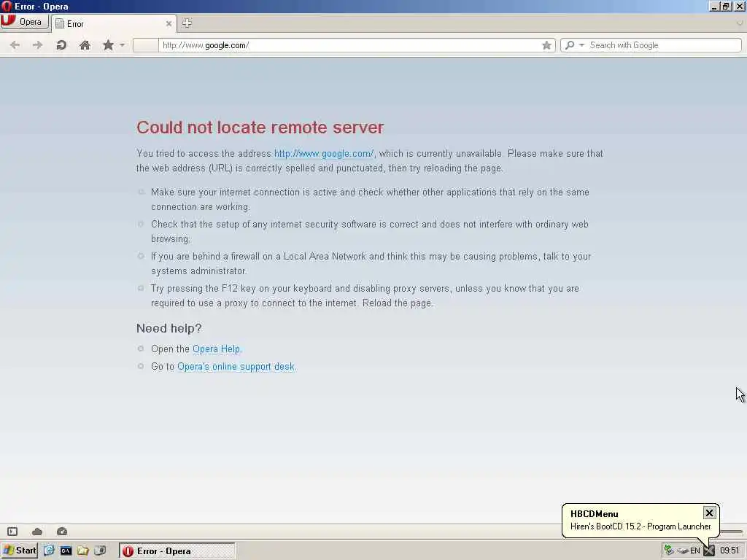Open the folder quick launch icon
Screen dimensions: 747x560
pos(83,551)
